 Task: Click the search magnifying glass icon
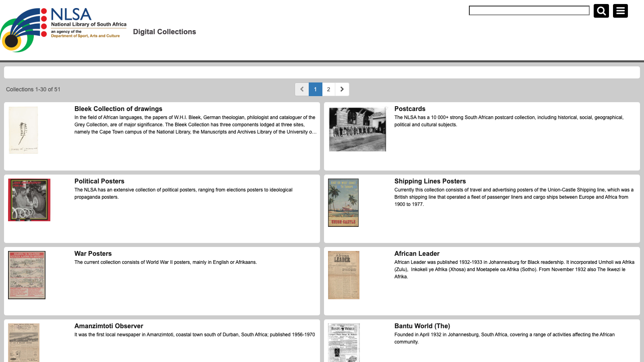pyautogui.click(x=601, y=11)
